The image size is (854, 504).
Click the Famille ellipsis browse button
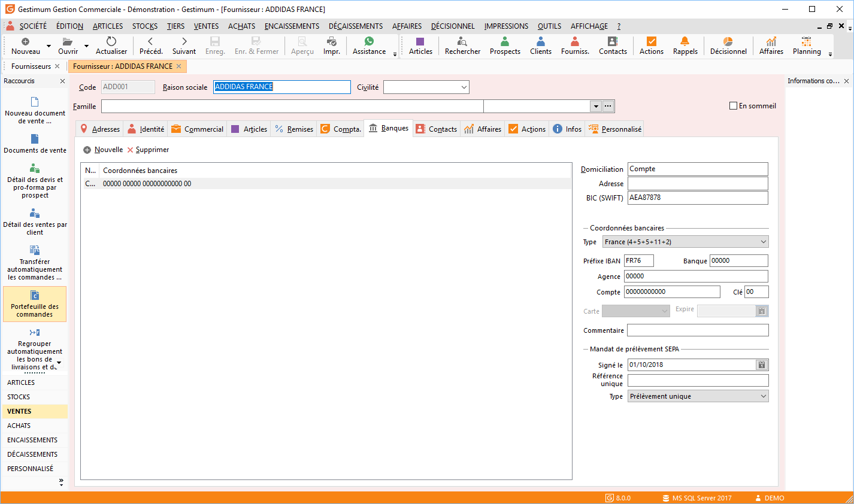pos(608,107)
